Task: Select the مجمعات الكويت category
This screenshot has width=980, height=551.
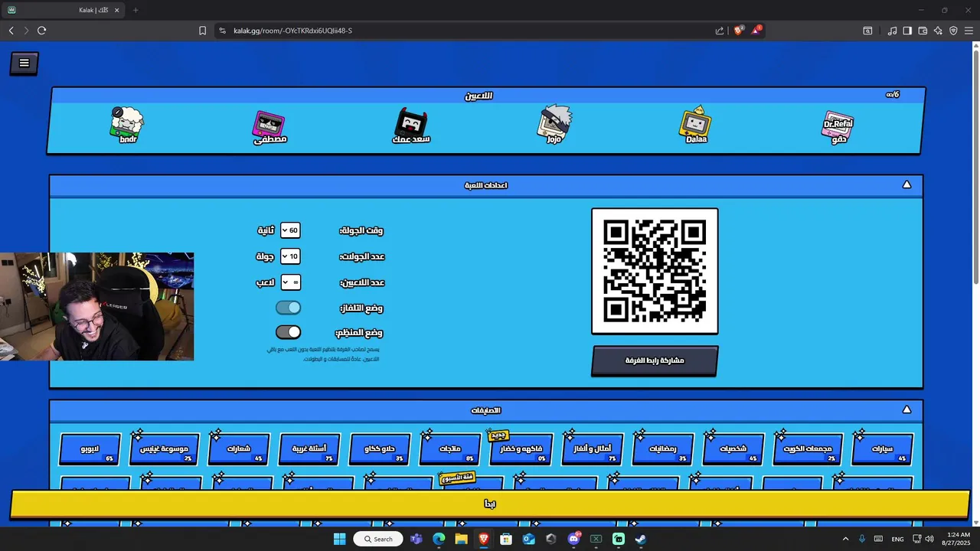Action: click(x=808, y=449)
